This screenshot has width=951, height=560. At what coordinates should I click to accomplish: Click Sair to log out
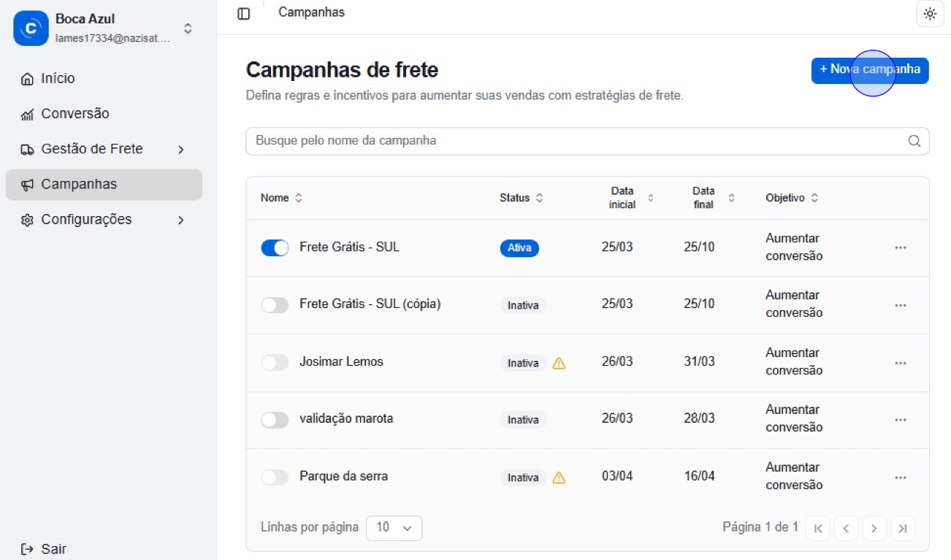pyautogui.click(x=53, y=549)
